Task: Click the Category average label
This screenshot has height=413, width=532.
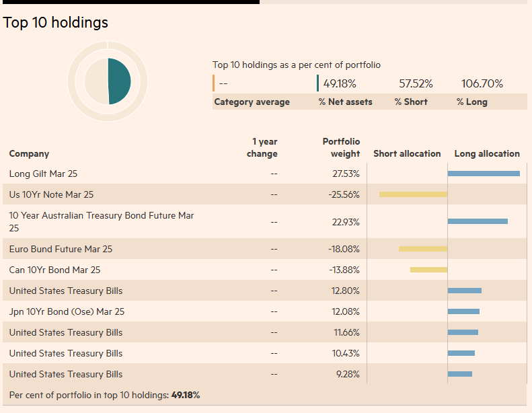Action: click(x=252, y=102)
